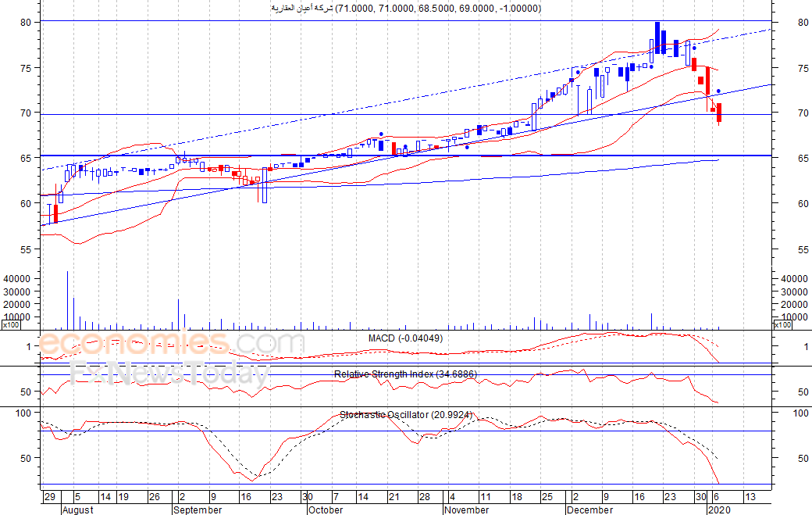Image resolution: width=812 pixels, height=515 pixels.
Task: Click the '13' date tick label
Action: 750,497
